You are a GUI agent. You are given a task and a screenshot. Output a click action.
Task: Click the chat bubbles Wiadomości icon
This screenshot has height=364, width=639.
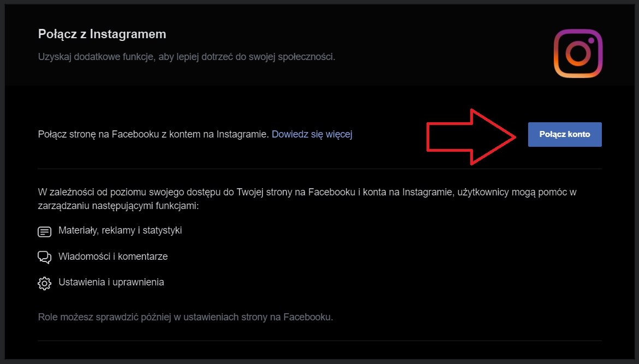44,257
